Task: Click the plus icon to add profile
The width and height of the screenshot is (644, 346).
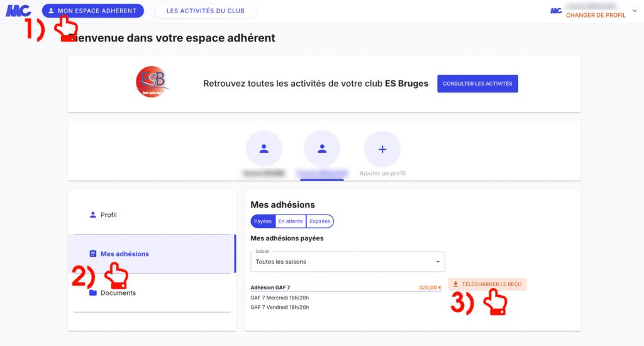Action: (382, 148)
